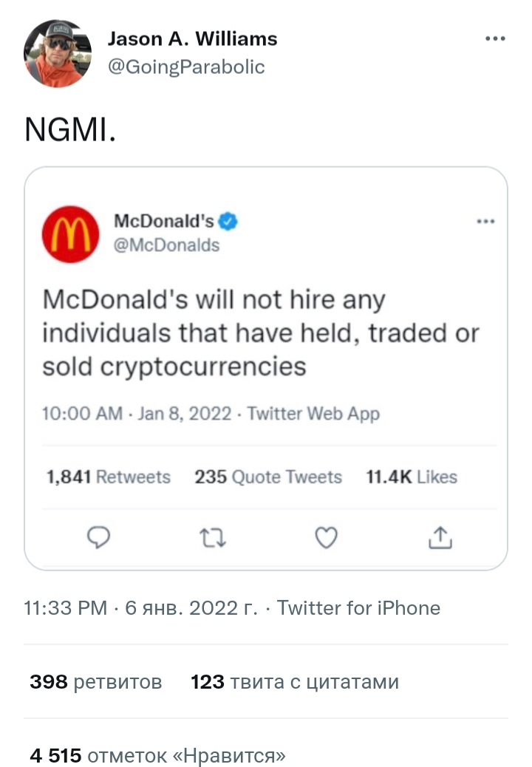View 4 515 отметок «Нравится»

(x=157, y=755)
